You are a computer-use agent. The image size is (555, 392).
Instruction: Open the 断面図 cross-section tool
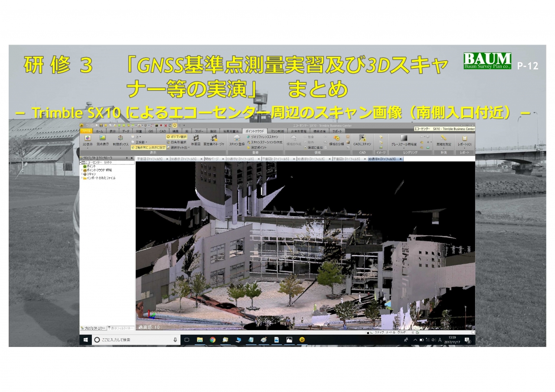(196, 140)
